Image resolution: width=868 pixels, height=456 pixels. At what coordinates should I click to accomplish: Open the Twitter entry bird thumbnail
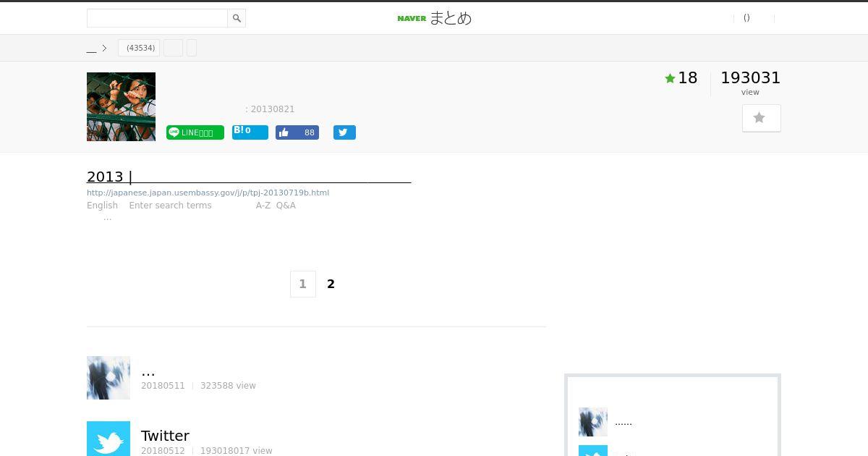[109, 439]
